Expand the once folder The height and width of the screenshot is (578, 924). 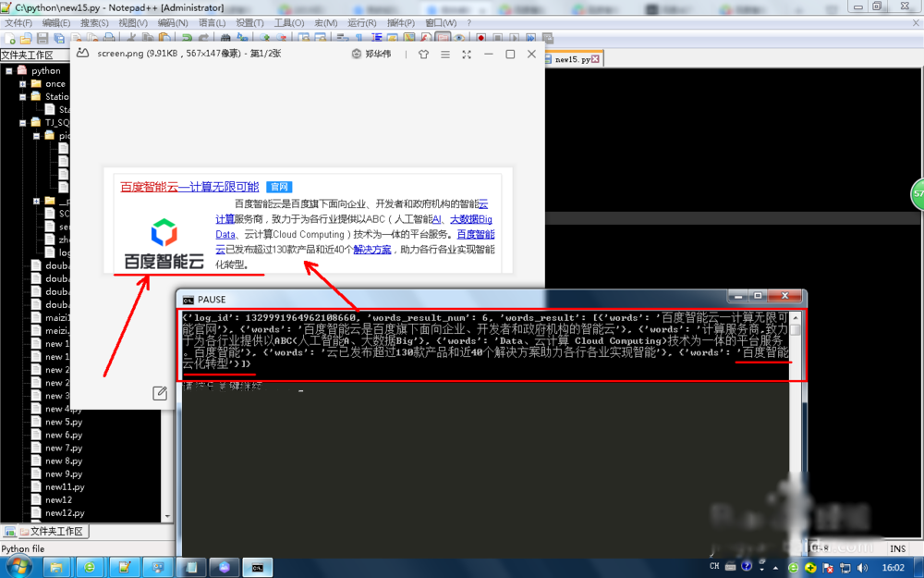click(22, 84)
